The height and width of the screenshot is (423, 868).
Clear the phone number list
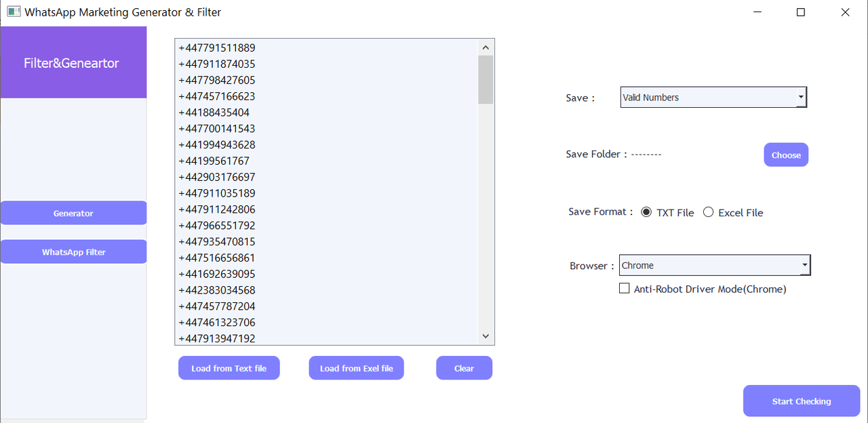click(465, 368)
